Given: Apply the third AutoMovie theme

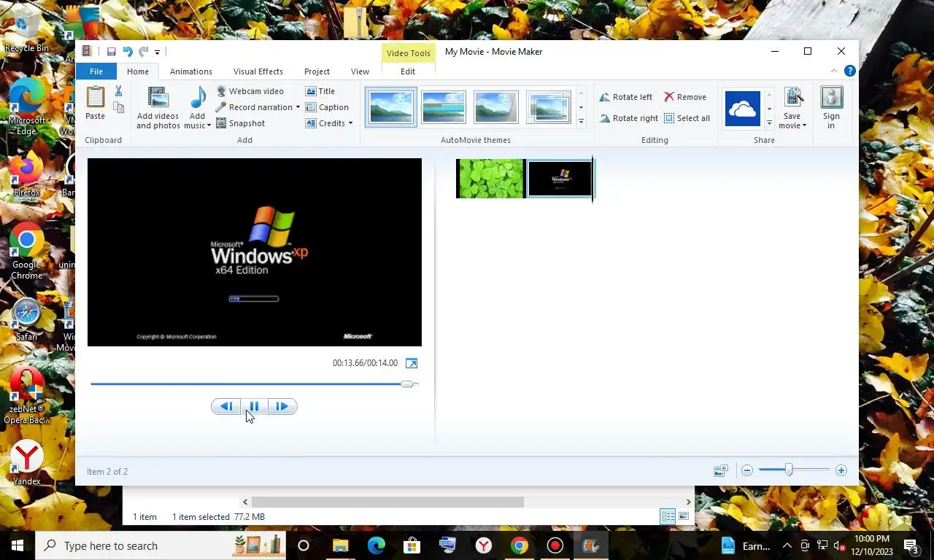Looking at the screenshot, I should (496, 107).
